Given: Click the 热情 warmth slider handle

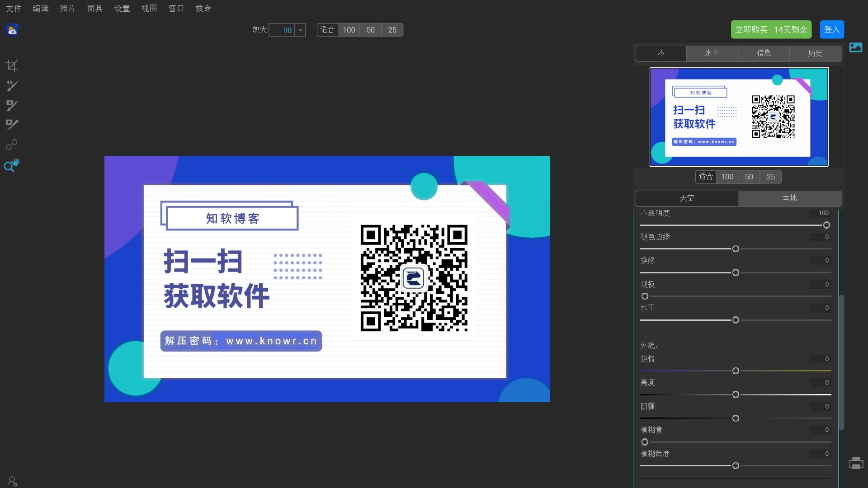Looking at the screenshot, I should 736,371.
